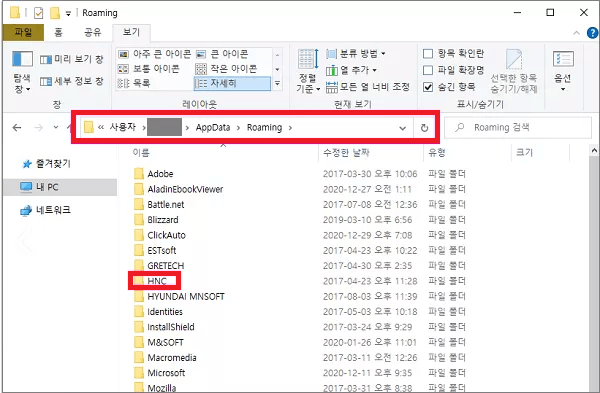Go back with the back arrow

(x=17, y=127)
